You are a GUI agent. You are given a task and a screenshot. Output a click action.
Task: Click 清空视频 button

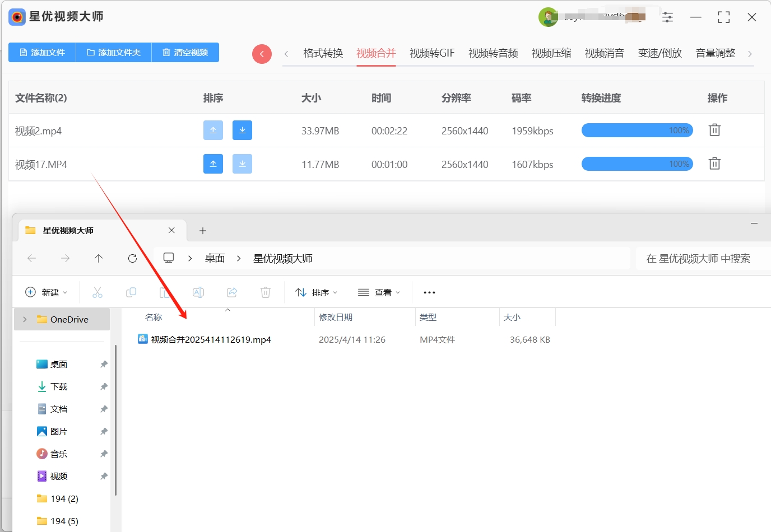pos(185,52)
